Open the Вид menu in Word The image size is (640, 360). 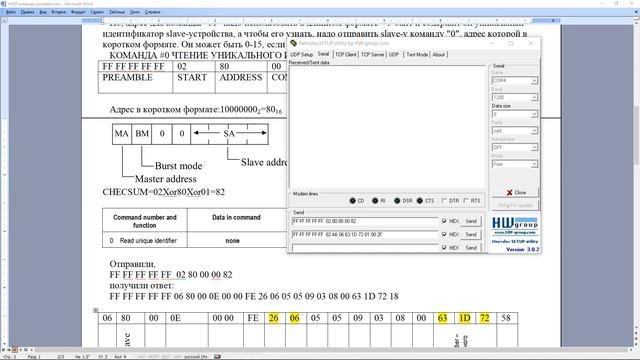[x=43, y=12]
